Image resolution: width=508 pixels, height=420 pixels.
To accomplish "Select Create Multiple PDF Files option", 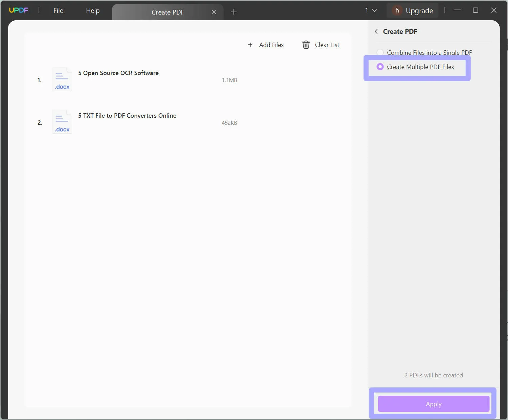I will [415, 67].
